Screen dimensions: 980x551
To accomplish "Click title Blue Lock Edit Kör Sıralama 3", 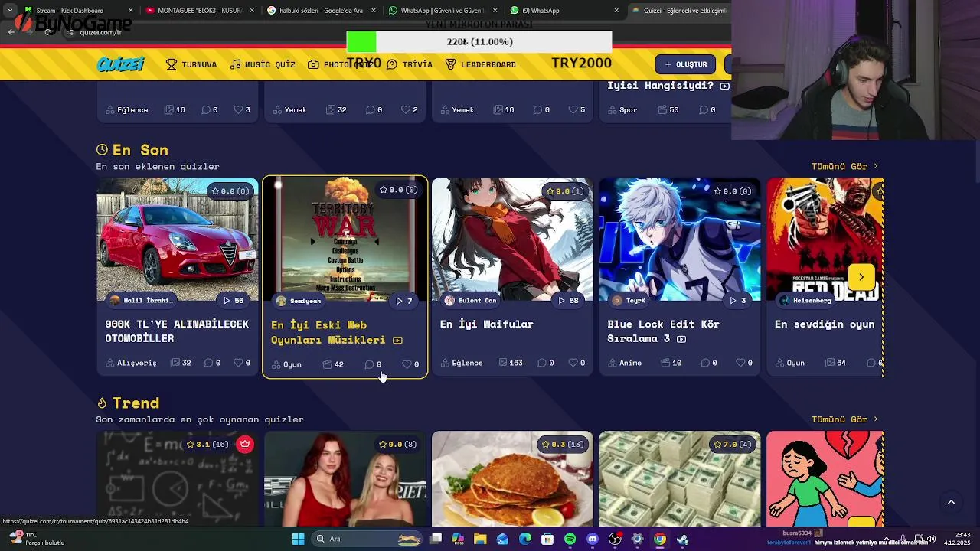I will pyautogui.click(x=664, y=331).
